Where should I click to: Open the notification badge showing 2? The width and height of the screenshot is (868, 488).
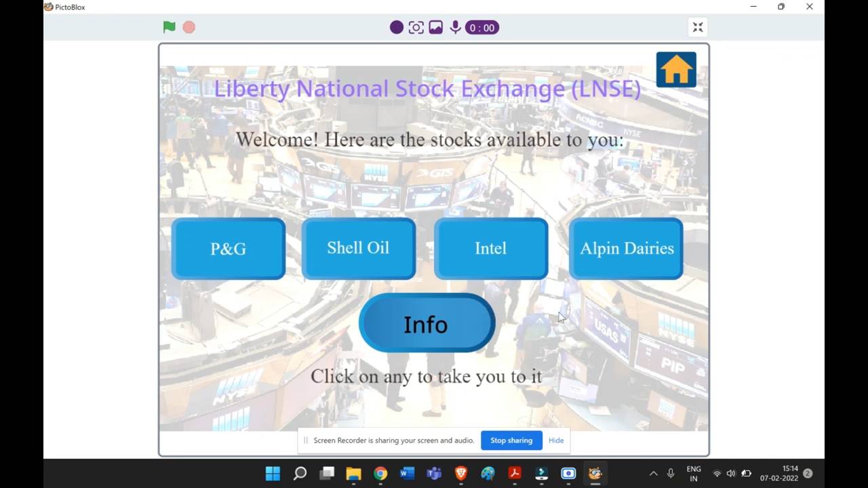(x=808, y=474)
